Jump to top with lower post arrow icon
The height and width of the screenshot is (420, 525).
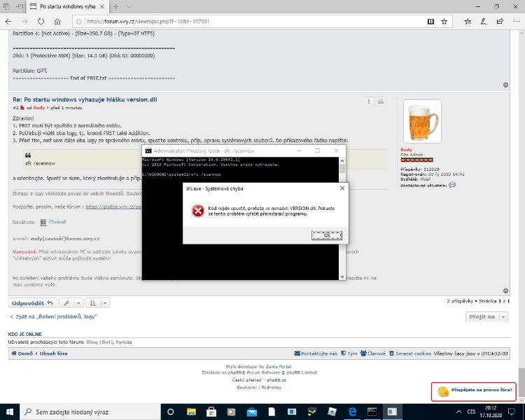pyautogui.click(x=505, y=290)
